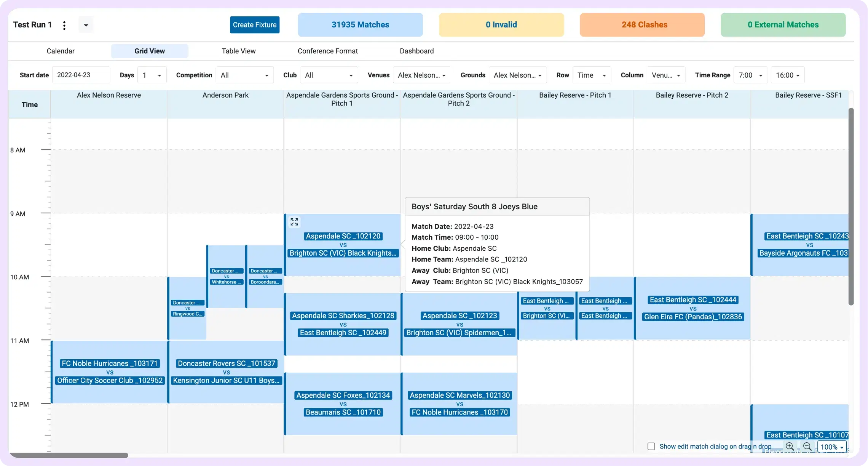The height and width of the screenshot is (466, 868).
Task: Select the Aspendale SC Foxes_102134 match
Action: point(343,404)
